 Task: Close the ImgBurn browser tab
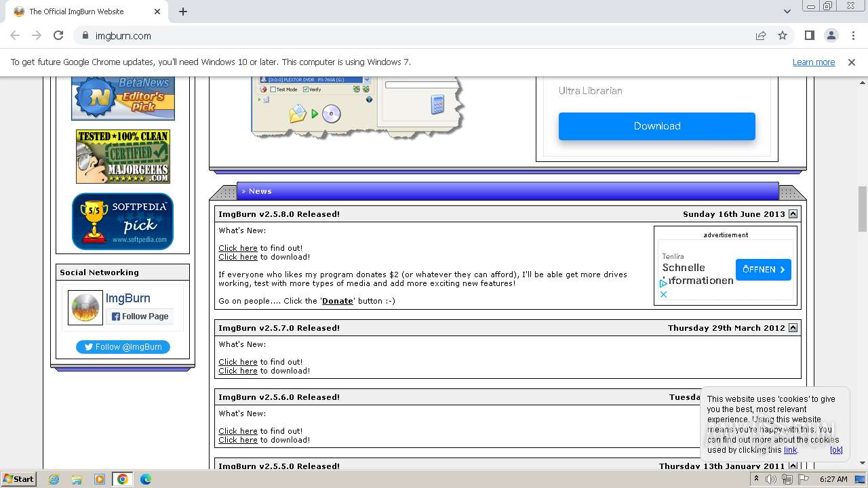click(x=157, y=12)
